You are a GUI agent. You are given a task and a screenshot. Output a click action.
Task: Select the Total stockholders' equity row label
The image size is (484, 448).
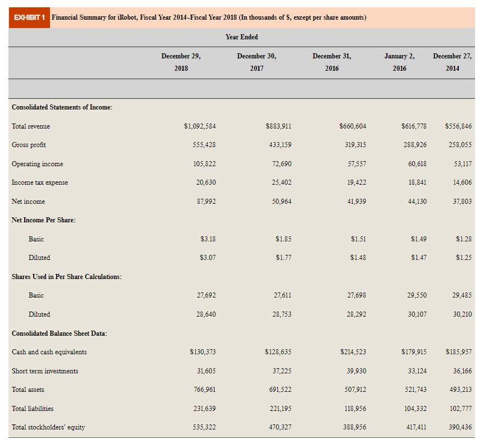click(x=49, y=427)
